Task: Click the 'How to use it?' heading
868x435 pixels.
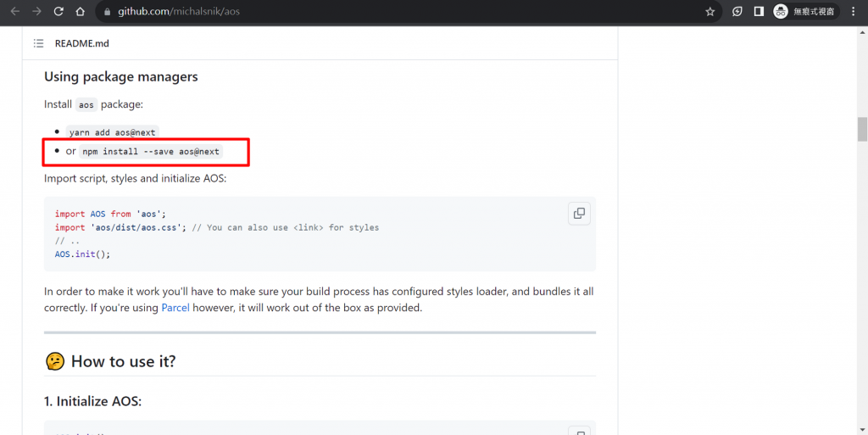Action: pos(124,361)
